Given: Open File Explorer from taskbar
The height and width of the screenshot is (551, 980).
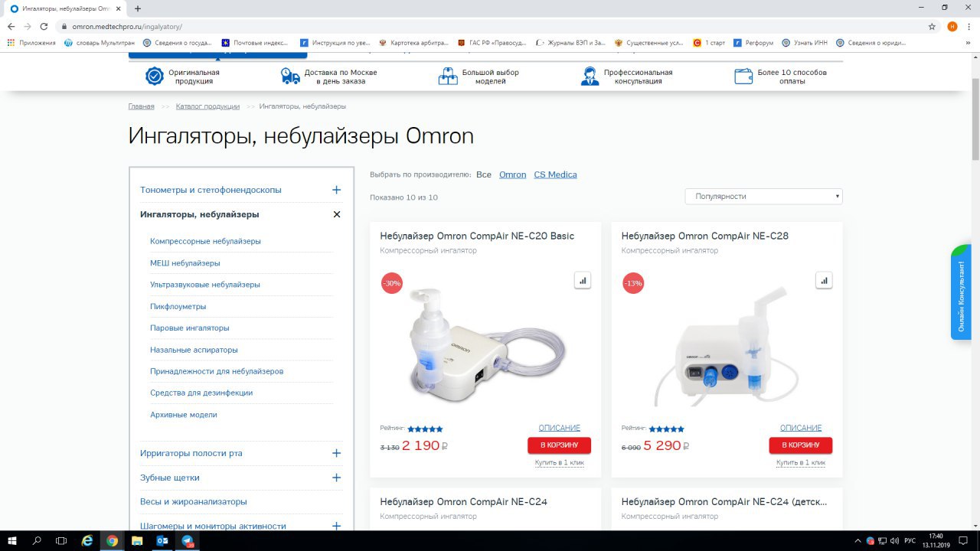Looking at the screenshot, I should tap(137, 540).
